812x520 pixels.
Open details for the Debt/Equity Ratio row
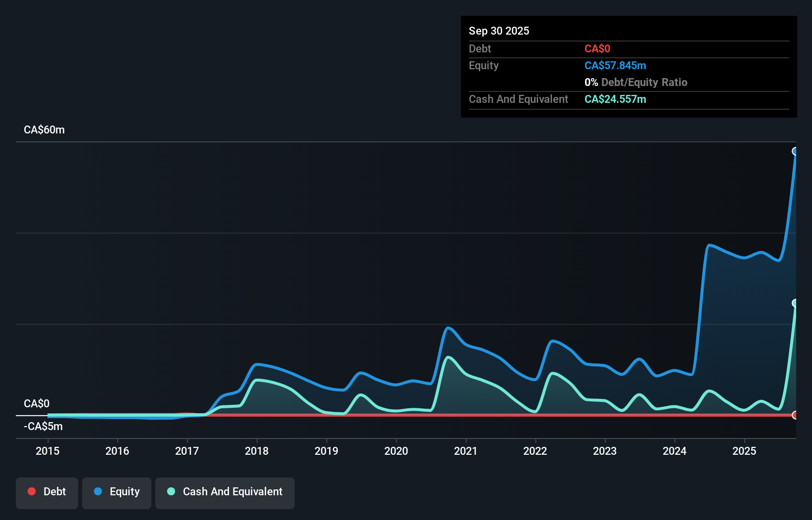click(636, 82)
